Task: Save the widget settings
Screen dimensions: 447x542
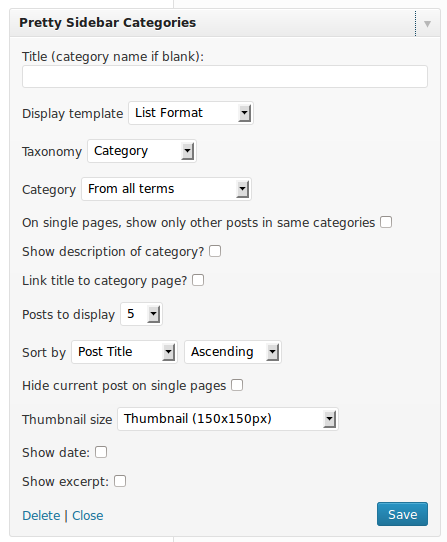Action: (x=402, y=514)
